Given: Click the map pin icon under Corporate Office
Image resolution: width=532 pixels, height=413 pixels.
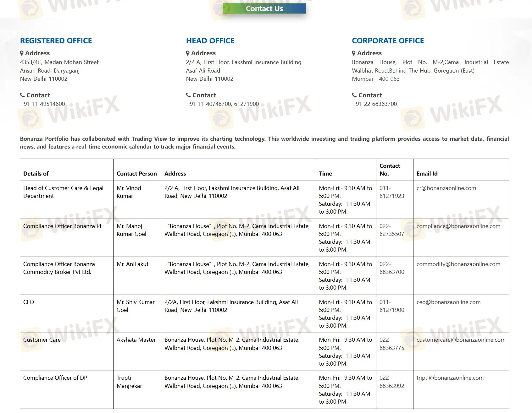Looking at the screenshot, I should [x=354, y=53].
